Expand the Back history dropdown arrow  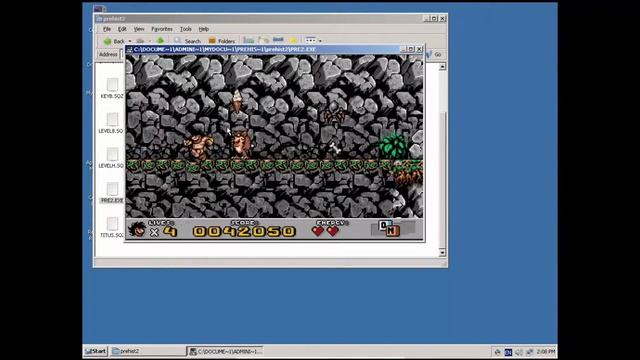(130, 41)
